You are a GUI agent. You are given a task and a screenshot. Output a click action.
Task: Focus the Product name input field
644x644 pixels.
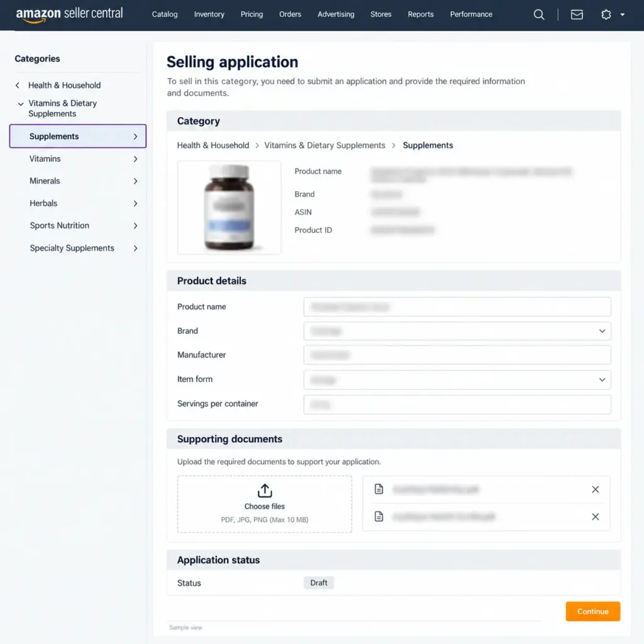(x=457, y=307)
